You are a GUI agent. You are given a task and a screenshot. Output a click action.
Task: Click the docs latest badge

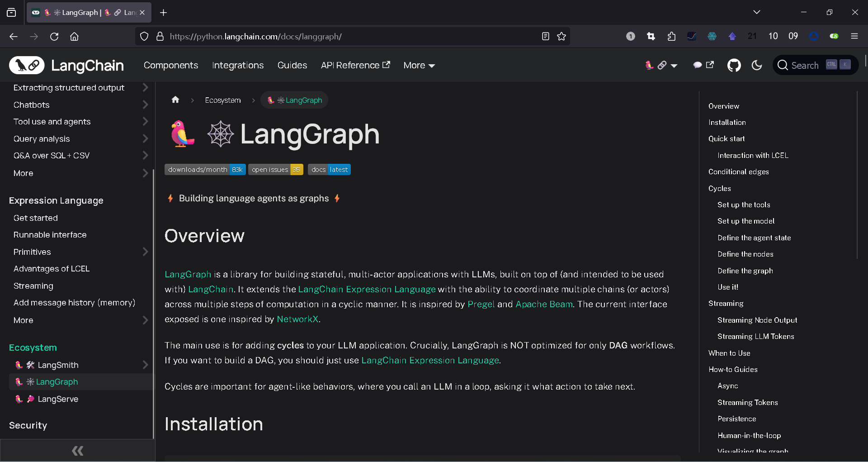point(329,170)
